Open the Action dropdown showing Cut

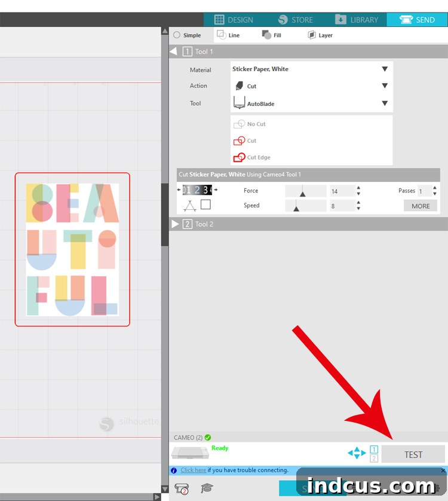[311, 86]
